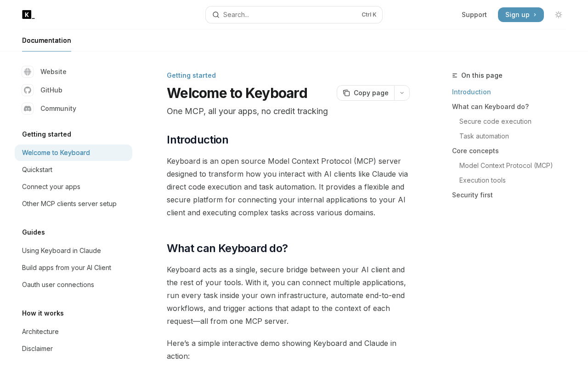Click the search magnifier icon
The image size is (588, 368).
(216, 15)
